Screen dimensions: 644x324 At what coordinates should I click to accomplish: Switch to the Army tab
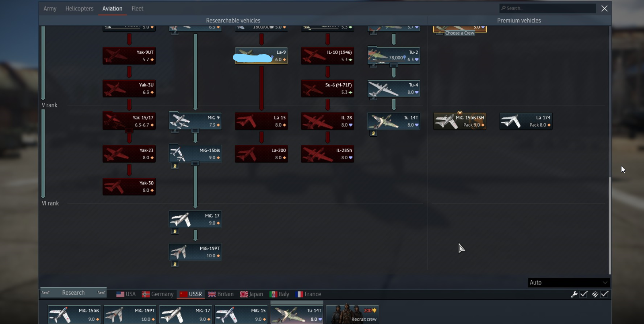click(50, 8)
